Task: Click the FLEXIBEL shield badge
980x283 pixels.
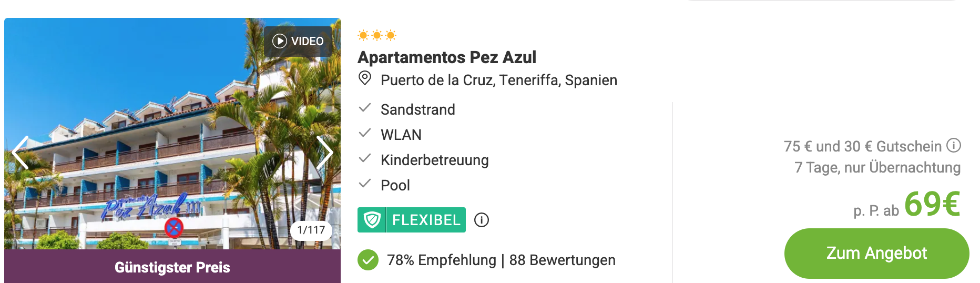Action: pos(412,220)
